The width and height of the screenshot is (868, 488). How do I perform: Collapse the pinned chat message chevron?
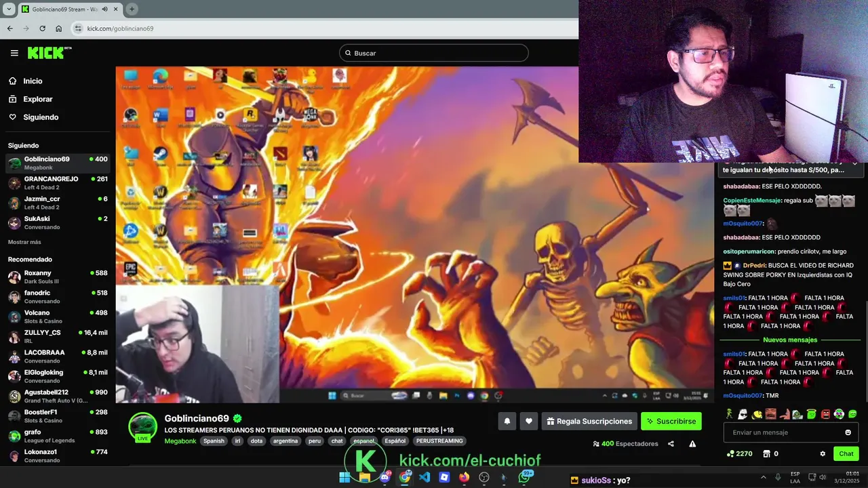pyautogui.click(x=855, y=163)
